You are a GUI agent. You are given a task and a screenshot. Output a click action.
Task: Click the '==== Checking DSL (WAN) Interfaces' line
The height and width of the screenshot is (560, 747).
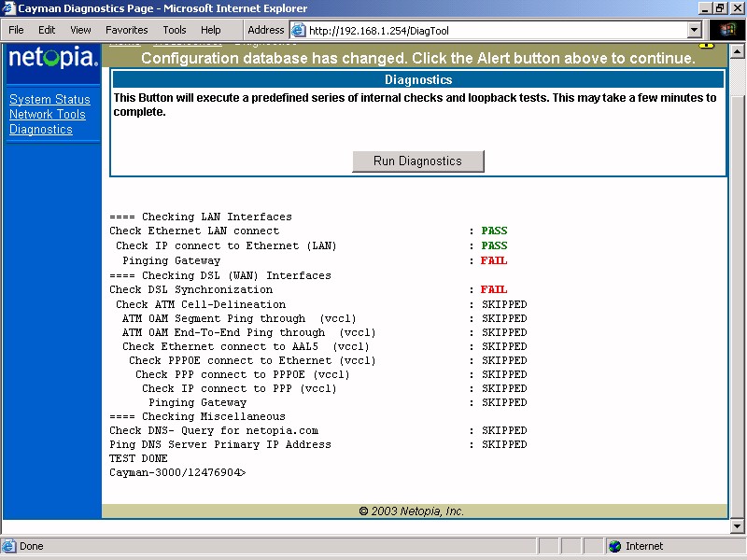pos(220,275)
